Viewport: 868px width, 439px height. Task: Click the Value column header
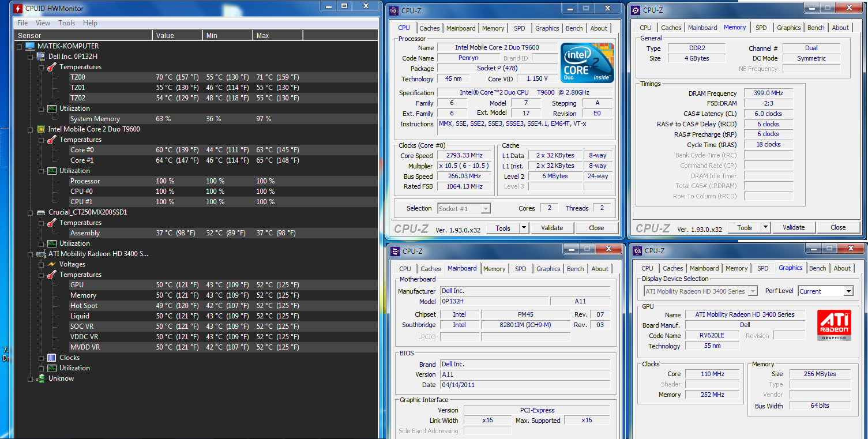pos(178,35)
